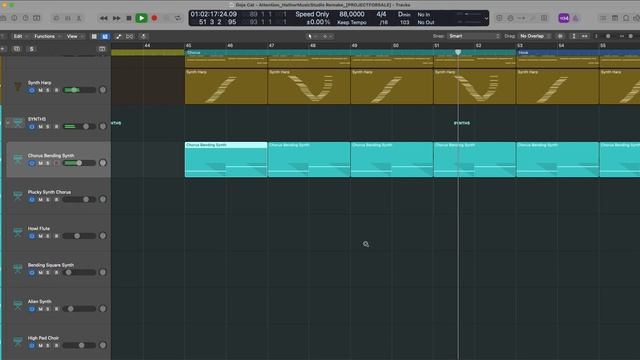This screenshot has height=360, width=640.
Task: Select the Synth Harp region at bar 47
Action: (309, 86)
